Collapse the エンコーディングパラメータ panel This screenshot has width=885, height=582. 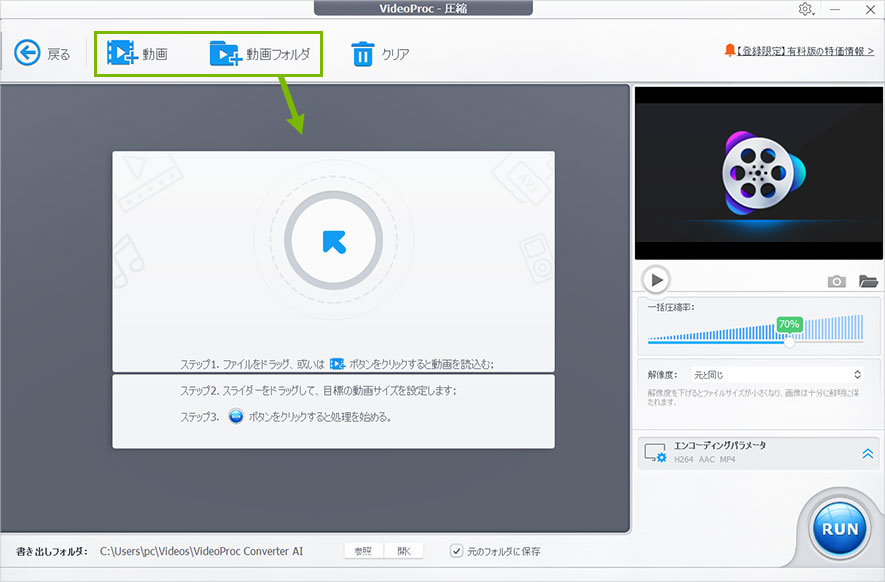click(x=867, y=453)
